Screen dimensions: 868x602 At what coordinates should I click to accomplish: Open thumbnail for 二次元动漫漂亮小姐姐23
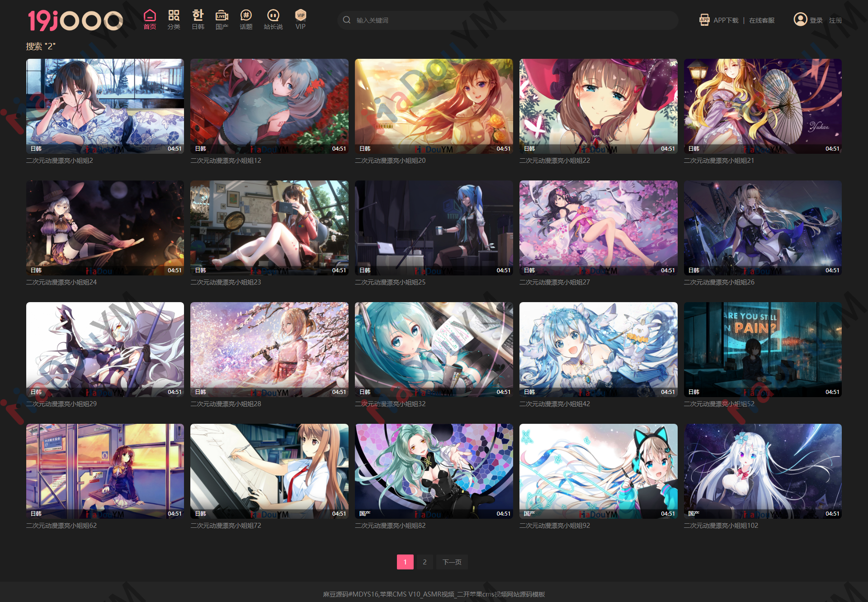point(269,228)
